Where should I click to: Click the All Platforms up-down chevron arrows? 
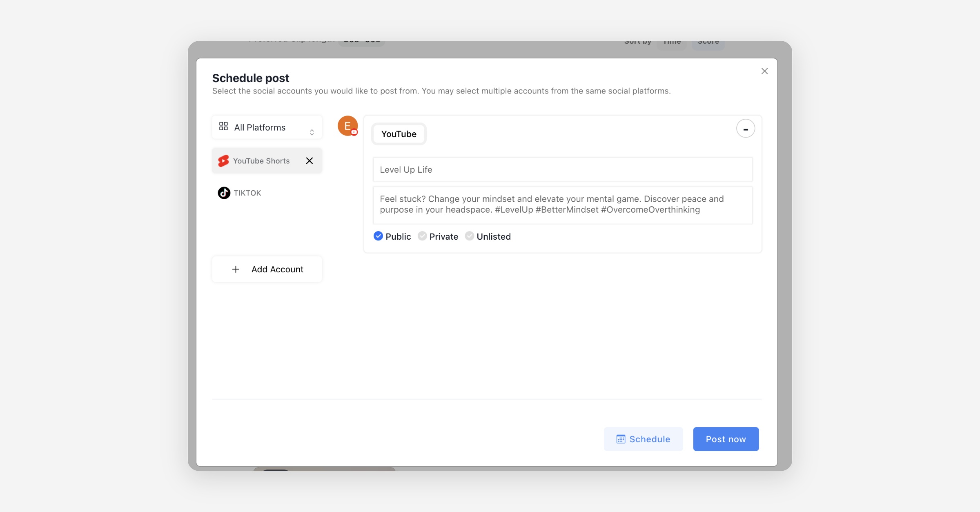click(312, 132)
